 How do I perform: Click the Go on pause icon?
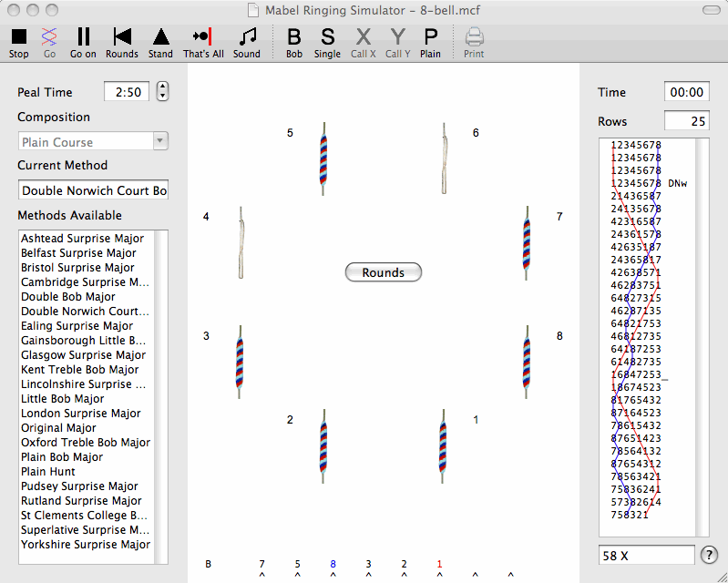[84, 36]
